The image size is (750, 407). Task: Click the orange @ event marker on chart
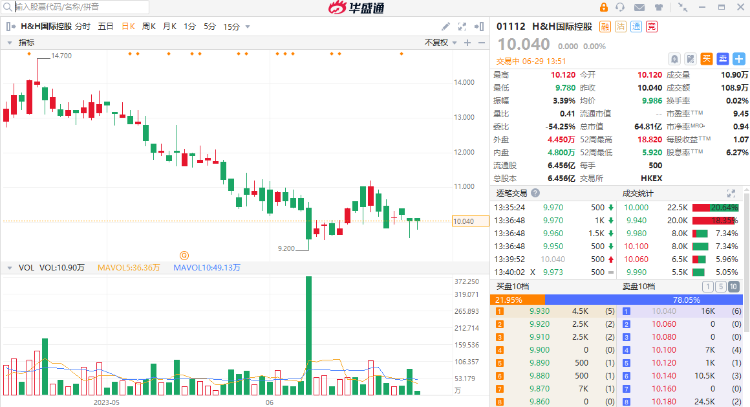pyautogui.click(x=184, y=255)
